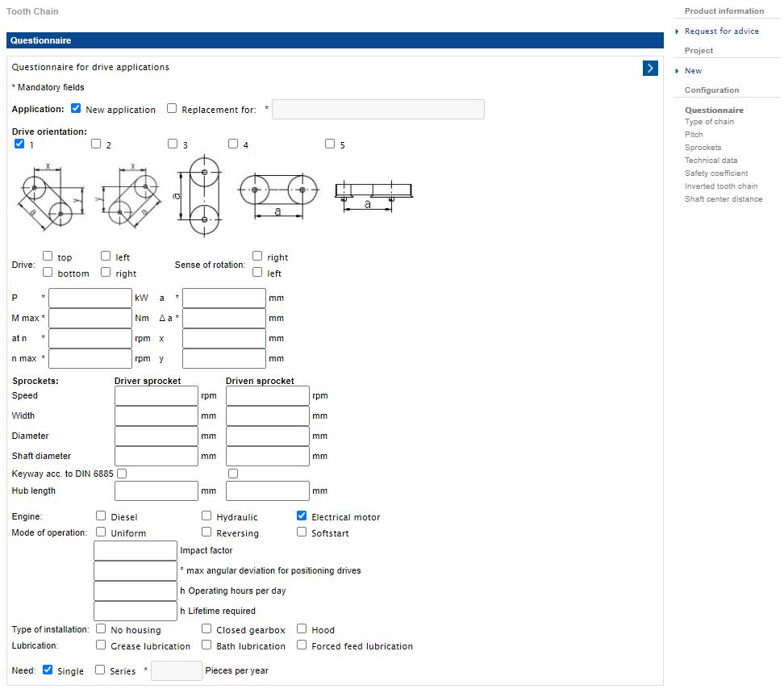
Task: Check the Replacement for checkbox
Action: [x=172, y=108]
